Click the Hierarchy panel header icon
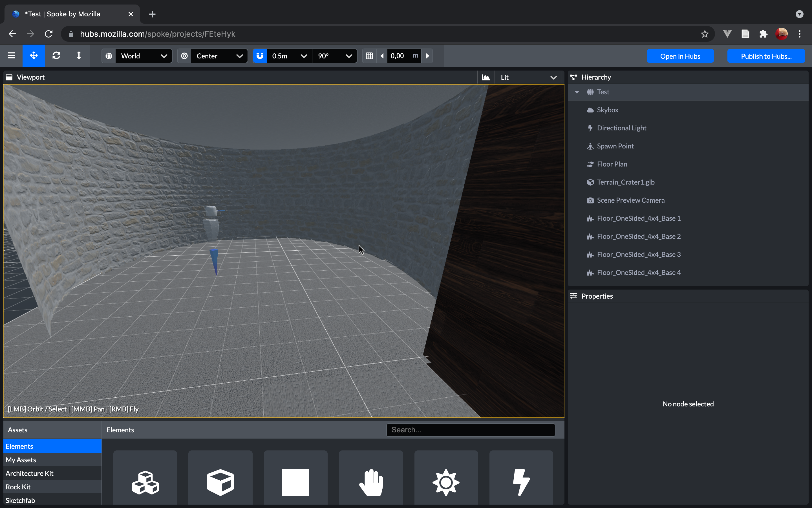This screenshot has height=508, width=812. (573, 77)
